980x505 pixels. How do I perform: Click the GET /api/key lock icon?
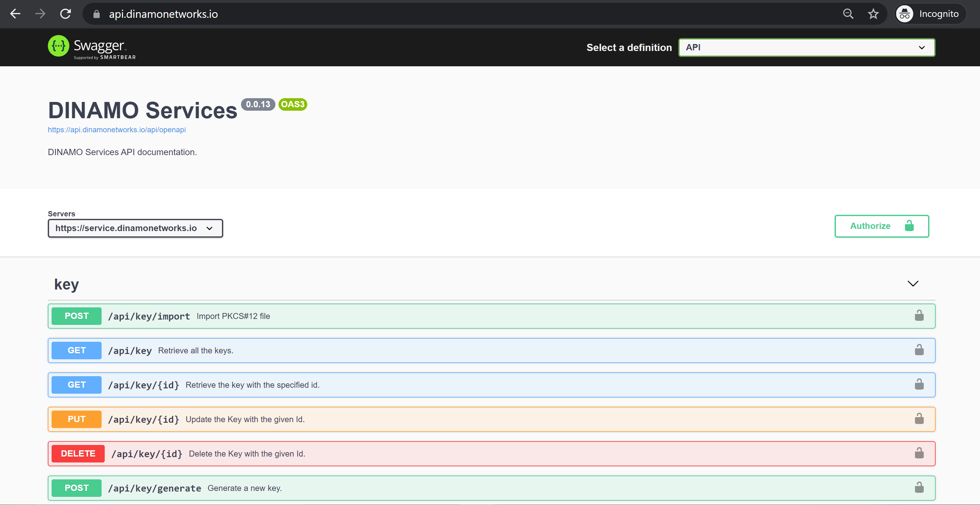pyautogui.click(x=919, y=350)
